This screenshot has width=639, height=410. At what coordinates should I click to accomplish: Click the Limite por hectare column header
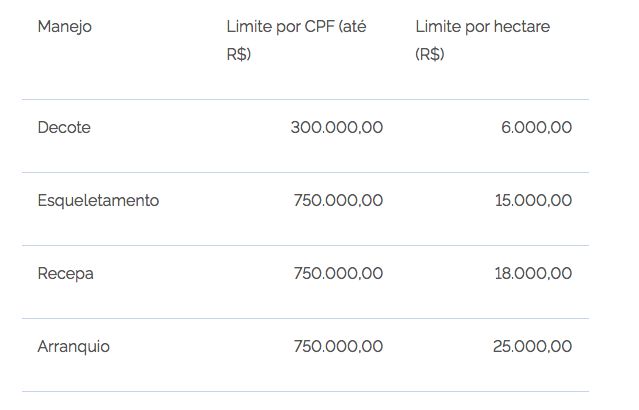tap(482, 40)
